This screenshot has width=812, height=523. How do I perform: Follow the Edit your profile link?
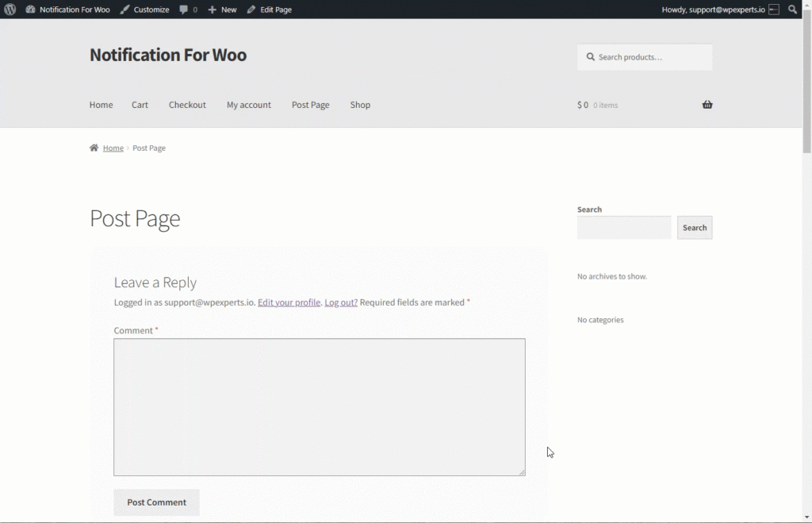pos(289,302)
